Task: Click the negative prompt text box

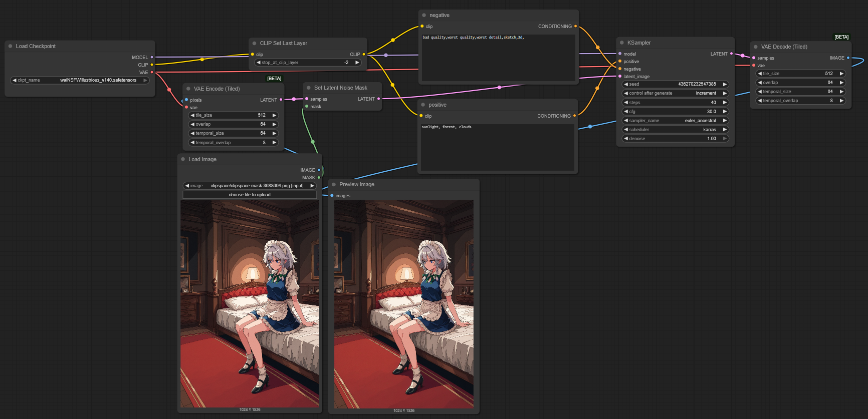Action: pyautogui.click(x=499, y=57)
